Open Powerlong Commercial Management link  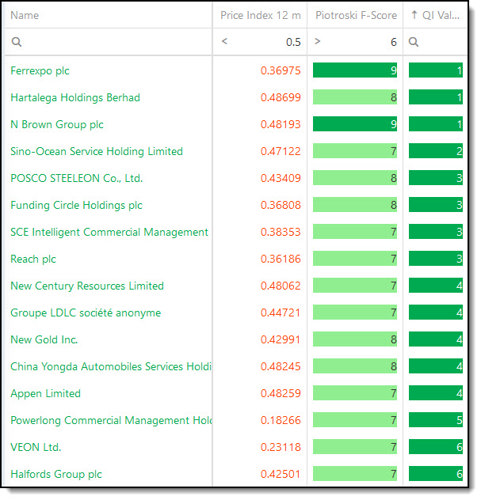click(111, 420)
